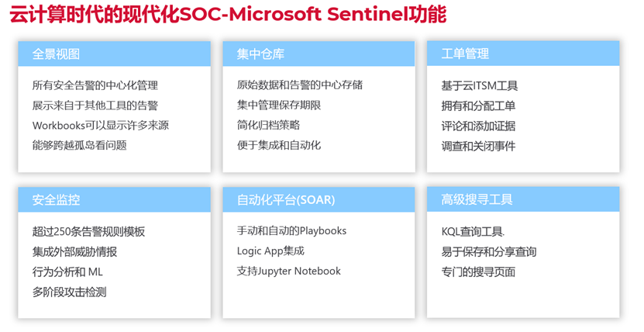Select the 简化归档策略 line
The height and width of the screenshot is (332, 644).
point(269,125)
